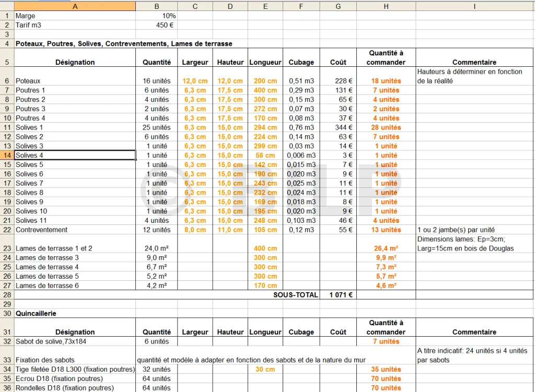The width and height of the screenshot is (535, 392).
Task: Select the Tarif m3 cell with 450 €
Action: coord(157,25)
